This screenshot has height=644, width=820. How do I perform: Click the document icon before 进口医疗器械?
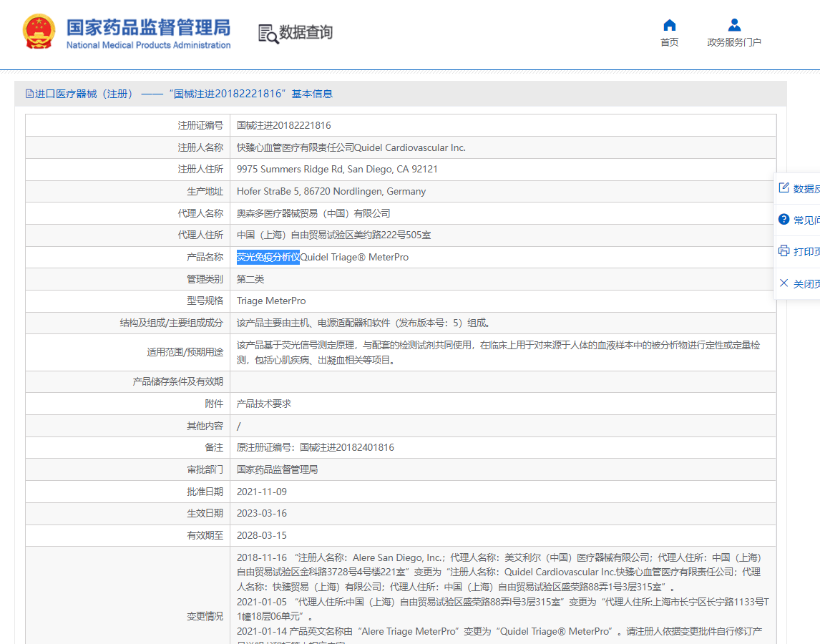click(x=29, y=94)
